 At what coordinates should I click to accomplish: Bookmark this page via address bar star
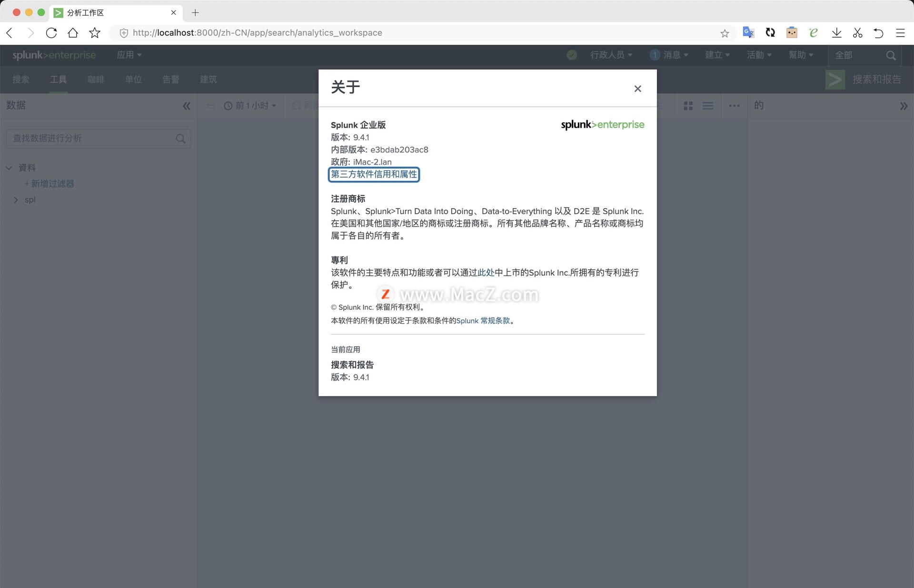point(725,33)
